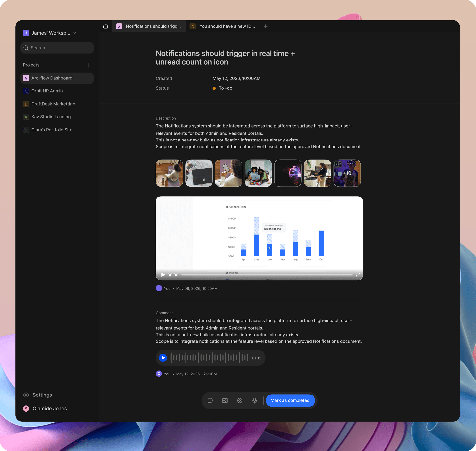
Task: Click the search magnifier icon
Action: click(x=26, y=48)
